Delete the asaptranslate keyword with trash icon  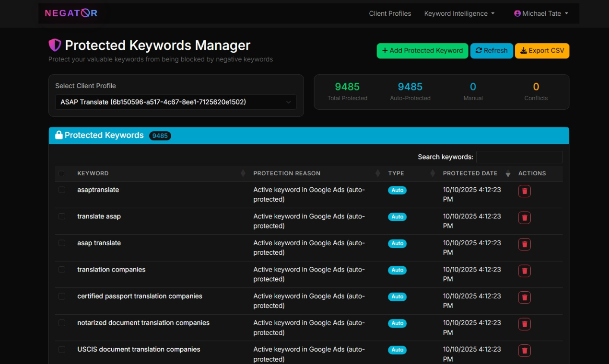(524, 191)
